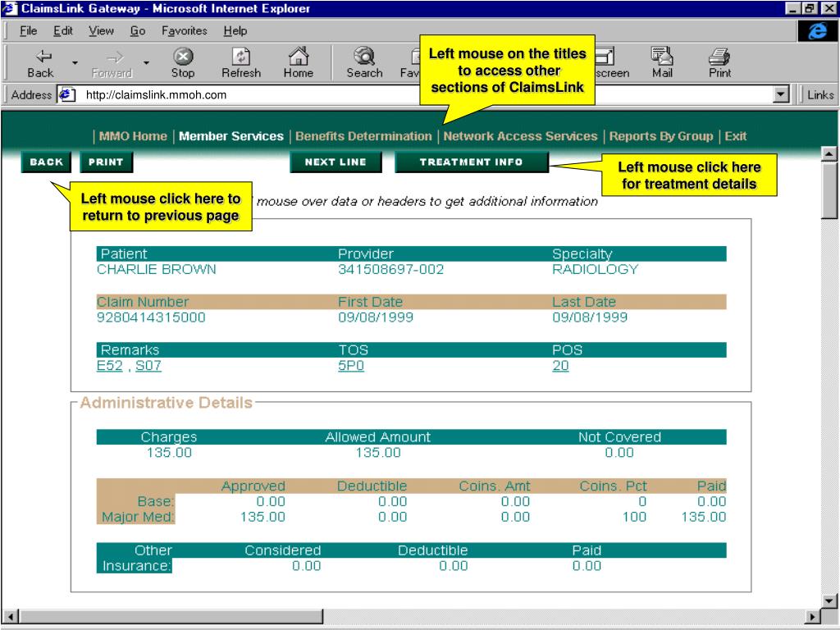Click the Exit link
The image size is (840, 630).
(736, 136)
